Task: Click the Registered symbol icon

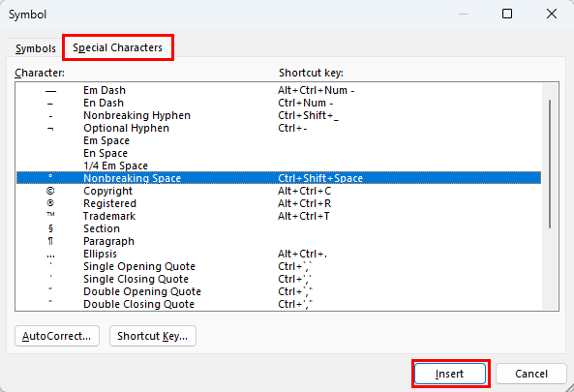Action: pos(50,203)
